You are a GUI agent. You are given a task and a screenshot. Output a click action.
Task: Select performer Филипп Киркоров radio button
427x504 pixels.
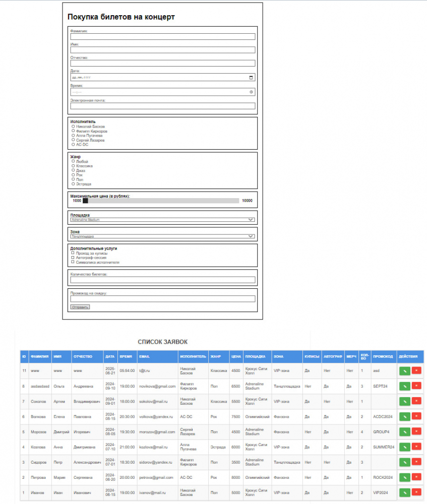tap(73, 131)
